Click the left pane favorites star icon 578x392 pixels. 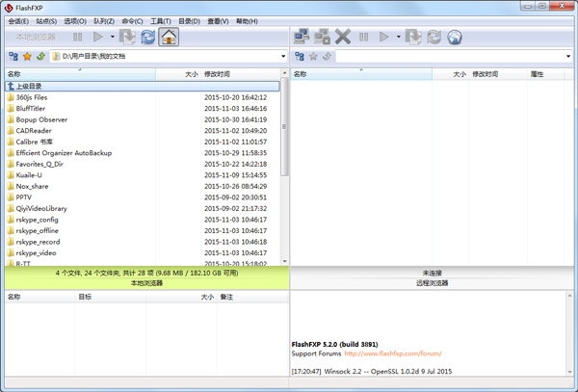click(27, 56)
